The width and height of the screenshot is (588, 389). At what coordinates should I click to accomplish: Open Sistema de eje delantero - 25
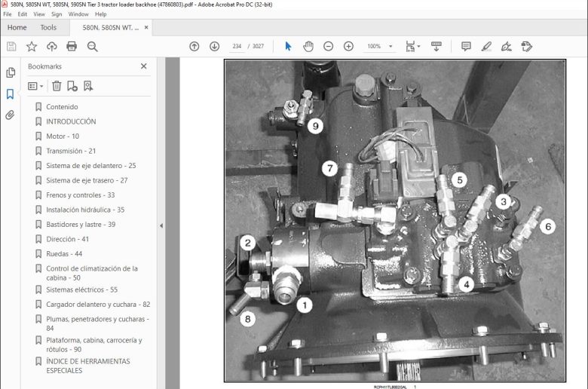pos(90,165)
